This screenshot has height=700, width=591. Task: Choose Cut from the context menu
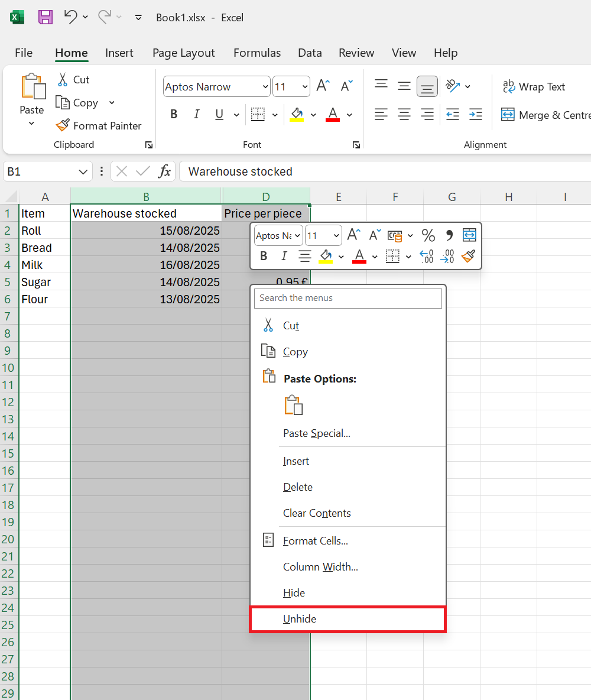(x=348, y=325)
